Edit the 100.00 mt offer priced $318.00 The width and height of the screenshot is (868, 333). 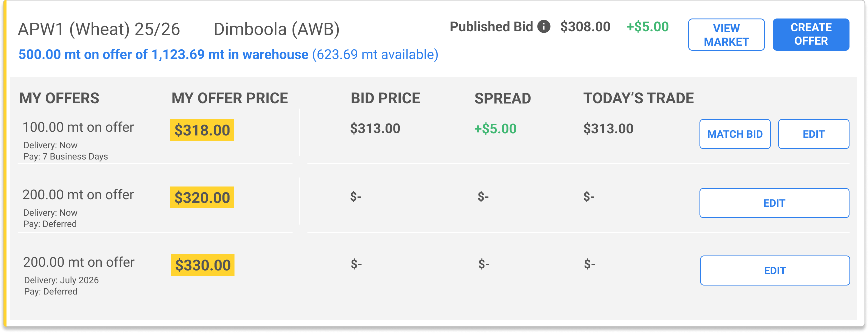[x=813, y=134]
